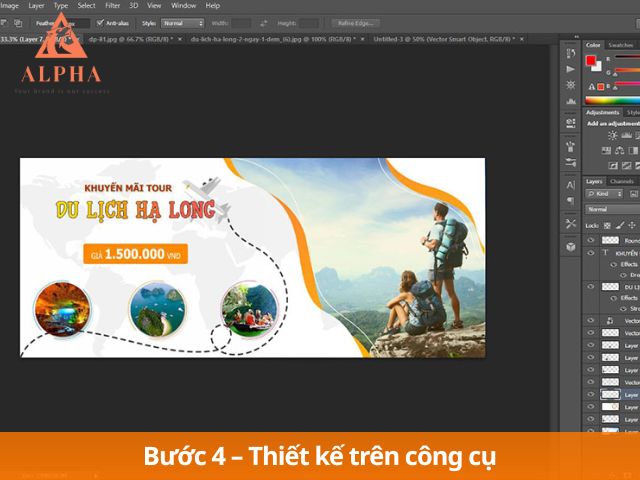Hide the KHUYẾN text layer via eye icon

click(x=590, y=254)
